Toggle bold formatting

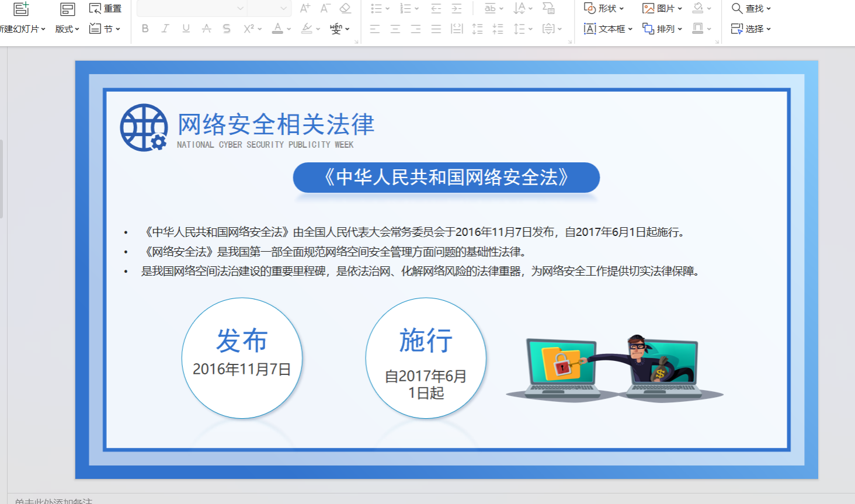pos(145,29)
